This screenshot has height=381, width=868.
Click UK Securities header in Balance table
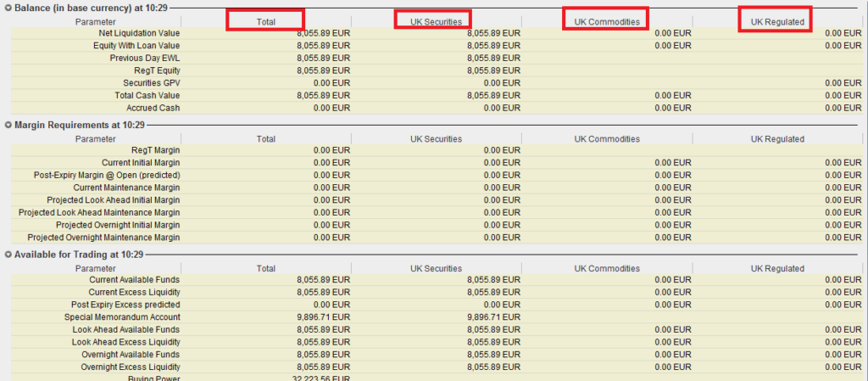[436, 22]
